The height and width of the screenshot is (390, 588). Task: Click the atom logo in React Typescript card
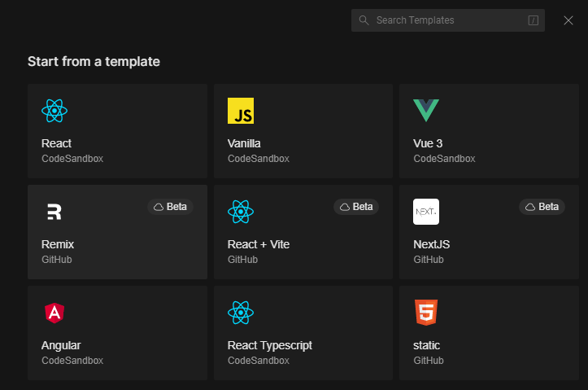(241, 313)
